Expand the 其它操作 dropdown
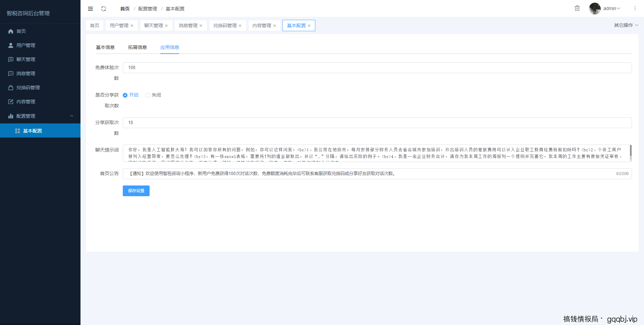The image size is (644, 325). click(626, 25)
